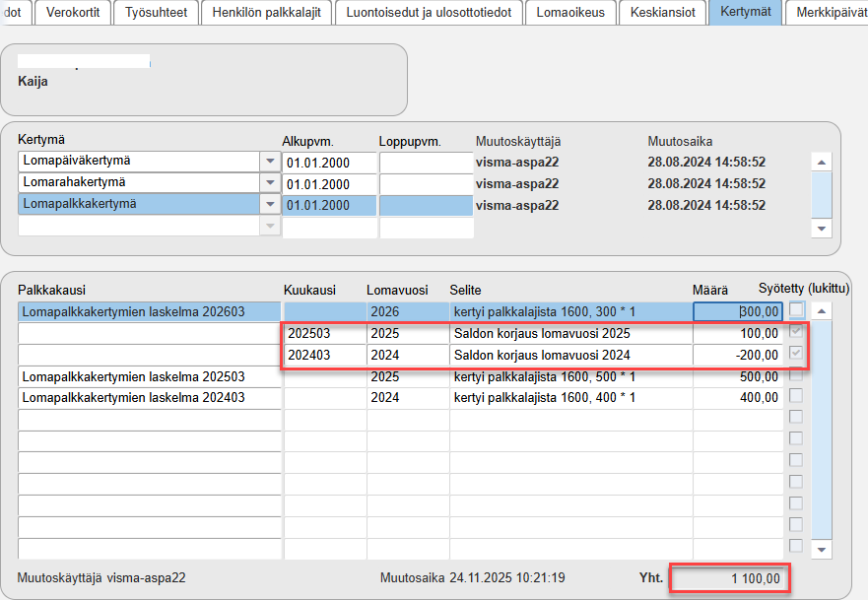The width and height of the screenshot is (868, 600).
Task: Select Luontoisedut ja ulosottotiedot tab
Action: pos(429,12)
